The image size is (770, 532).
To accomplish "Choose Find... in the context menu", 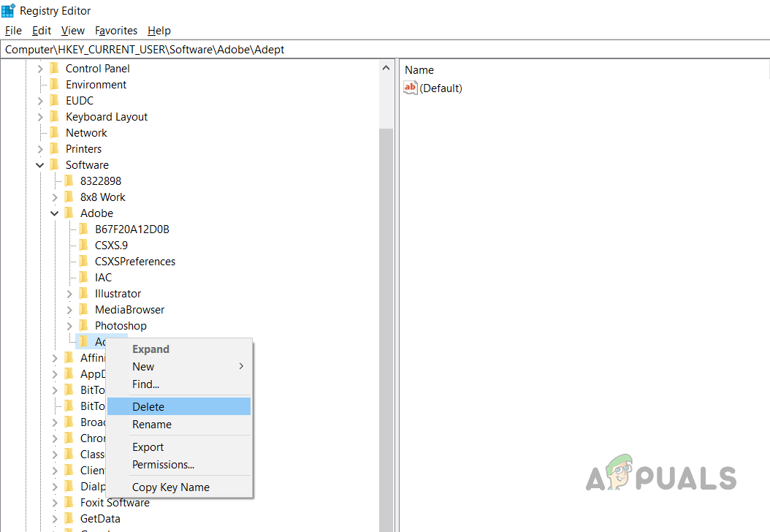I will pos(179,384).
